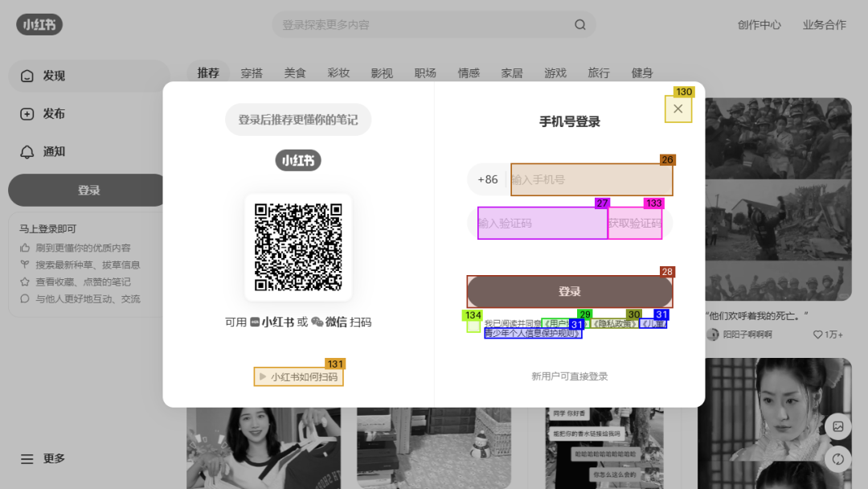868x489 pixels.
Task: Switch to the 职场 tab
Action: (x=425, y=73)
